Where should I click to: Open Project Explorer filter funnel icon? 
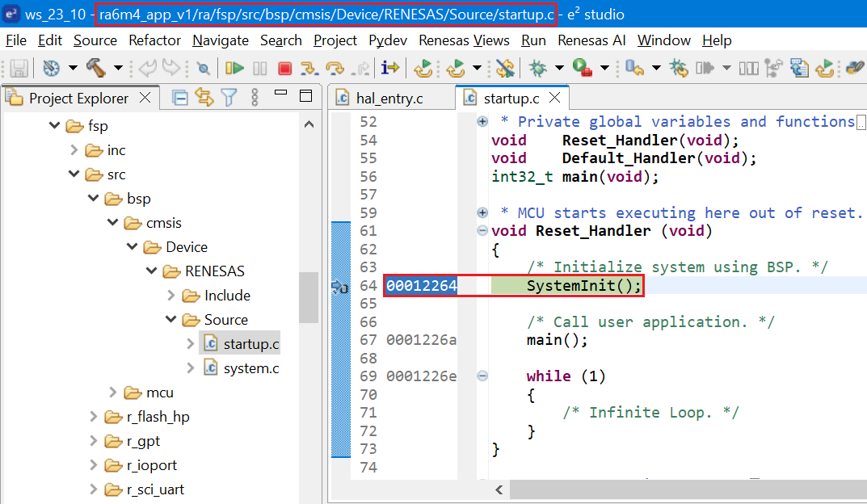pos(229,98)
